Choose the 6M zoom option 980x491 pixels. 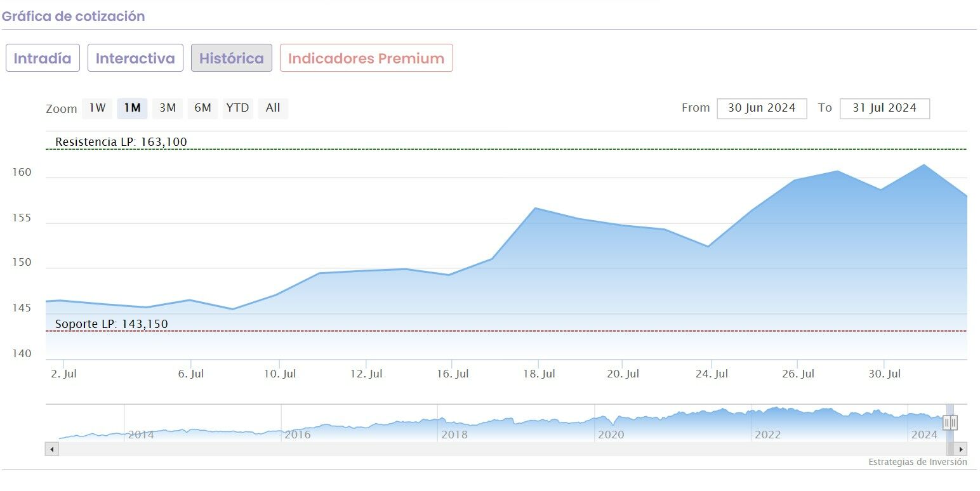click(x=202, y=108)
